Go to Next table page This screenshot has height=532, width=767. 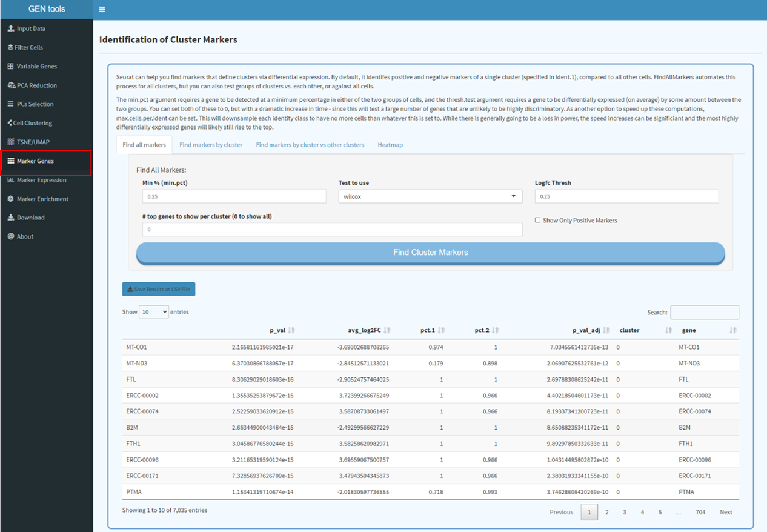click(x=726, y=512)
